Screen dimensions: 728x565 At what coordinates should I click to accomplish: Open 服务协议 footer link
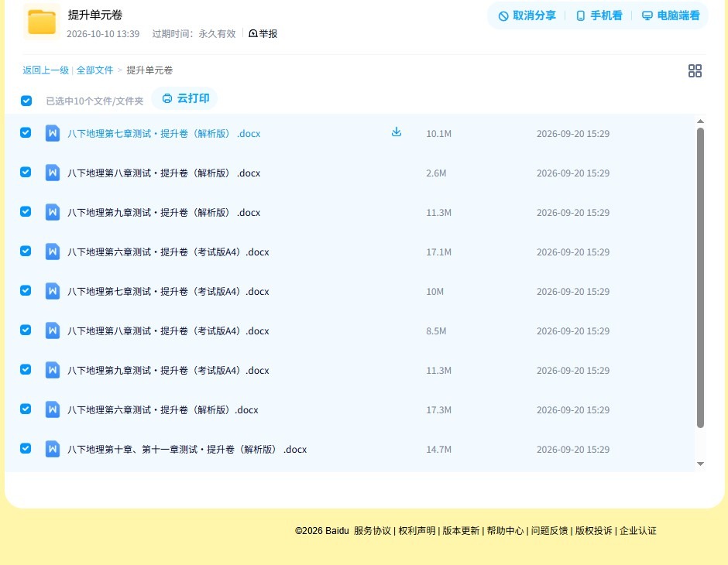click(373, 531)
